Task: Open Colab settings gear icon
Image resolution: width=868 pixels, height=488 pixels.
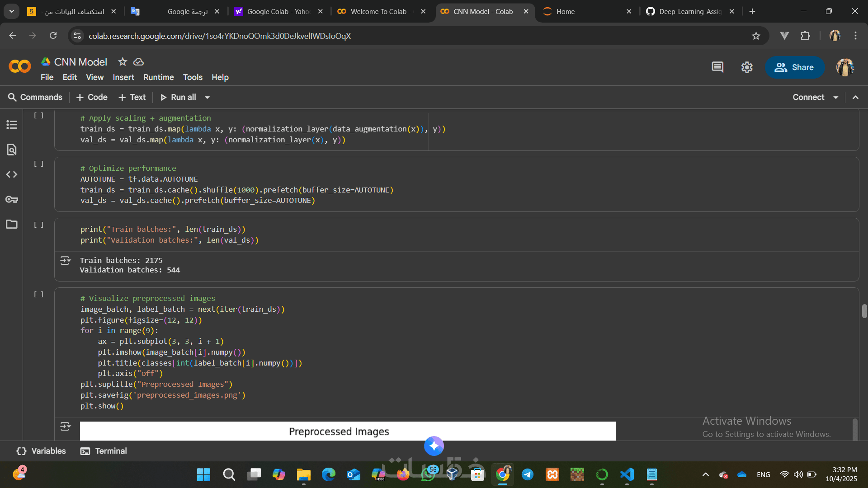Action: (x=747, y=67)
